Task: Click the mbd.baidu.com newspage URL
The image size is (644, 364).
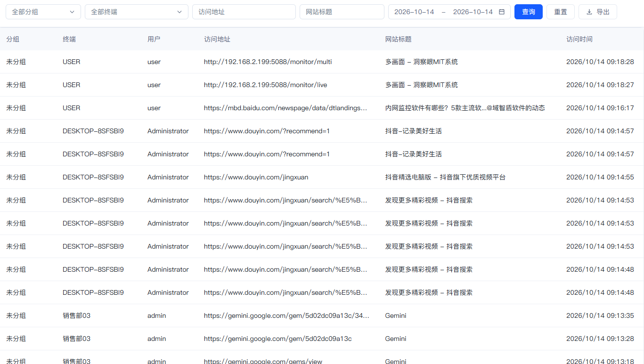Action: tap(285, 108)
